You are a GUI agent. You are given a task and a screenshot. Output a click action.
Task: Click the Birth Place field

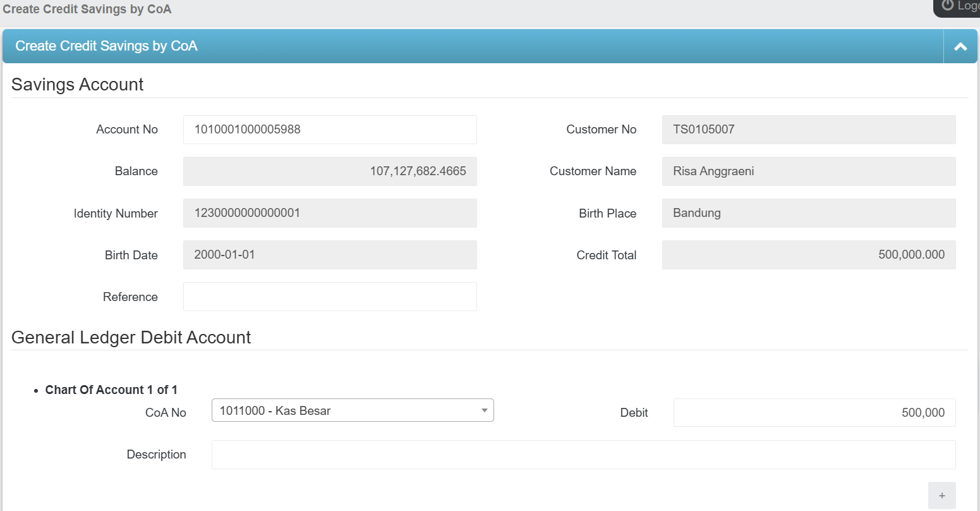(x=808, y=213)
